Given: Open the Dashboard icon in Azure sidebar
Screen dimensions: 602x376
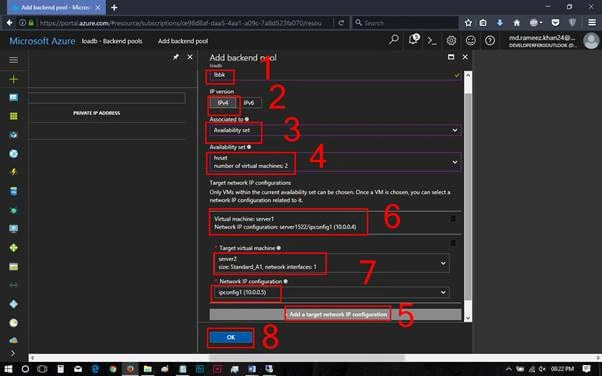Looking at the screenshot, I should (13, 98).
